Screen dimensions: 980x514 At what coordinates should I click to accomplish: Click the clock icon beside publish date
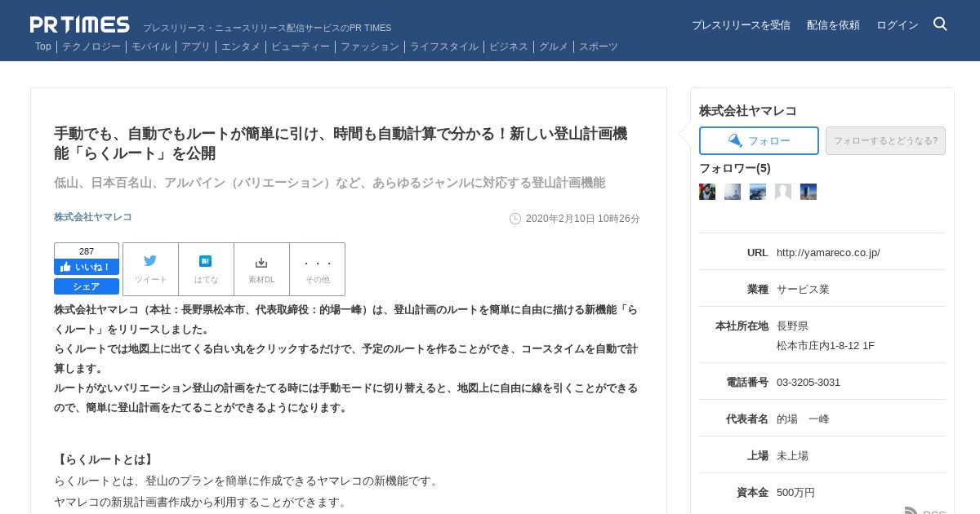[x=515, y=219]
